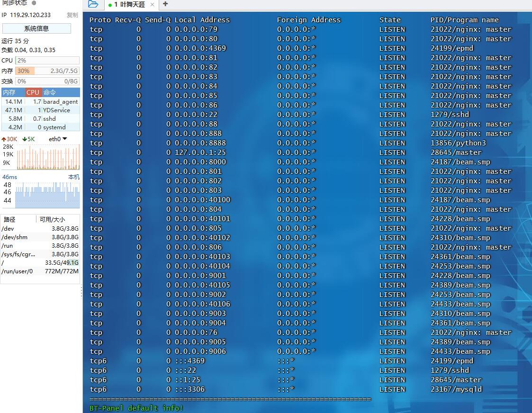The height and width of the screenshot is (413, 532).
Task: Open the folder icon in tab bar
Action: pyautogui.click(x=93, y=4)
